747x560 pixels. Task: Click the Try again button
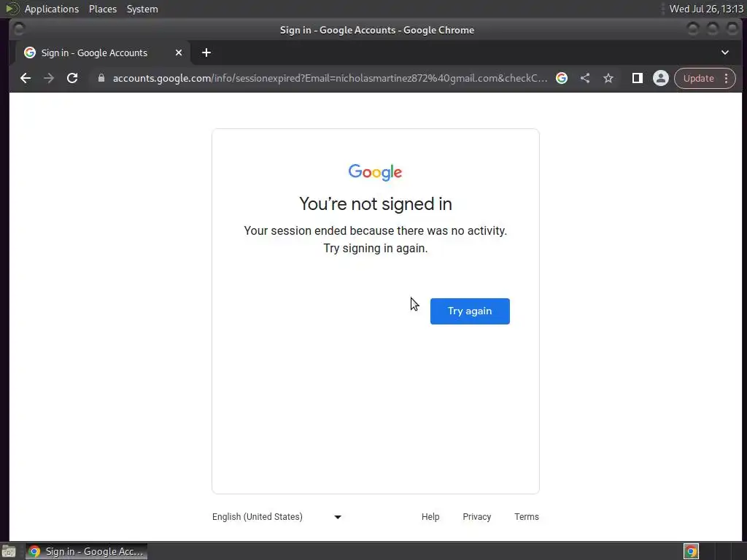tap(470, 311)
